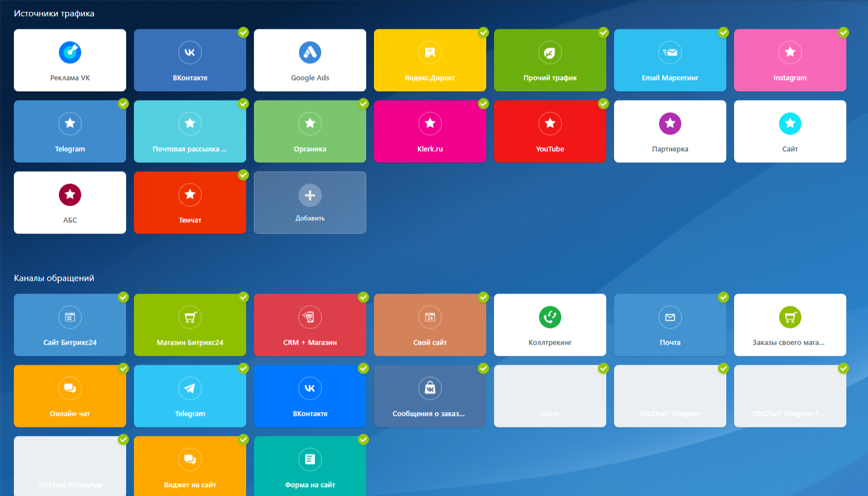Click the "АБС" label text
Image resolution: width=868 pixels, height=496 pixels.
click(x=70, y=220)
